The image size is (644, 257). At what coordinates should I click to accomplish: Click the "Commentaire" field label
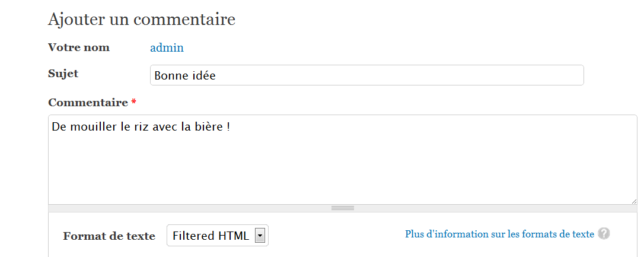[x=88, y=103]
